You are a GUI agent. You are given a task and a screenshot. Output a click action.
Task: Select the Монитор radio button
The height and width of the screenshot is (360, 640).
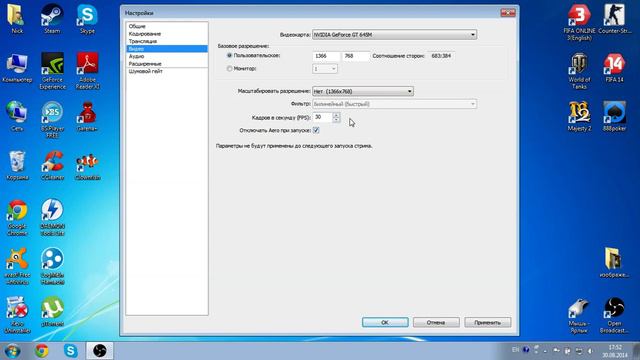pos(229,69)
